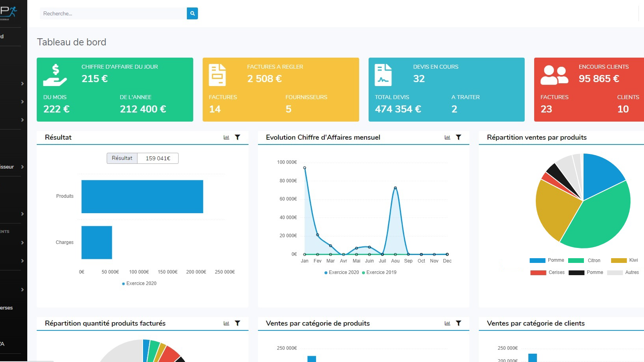Expand the first sidebar chevron menu

coord(23,84)
